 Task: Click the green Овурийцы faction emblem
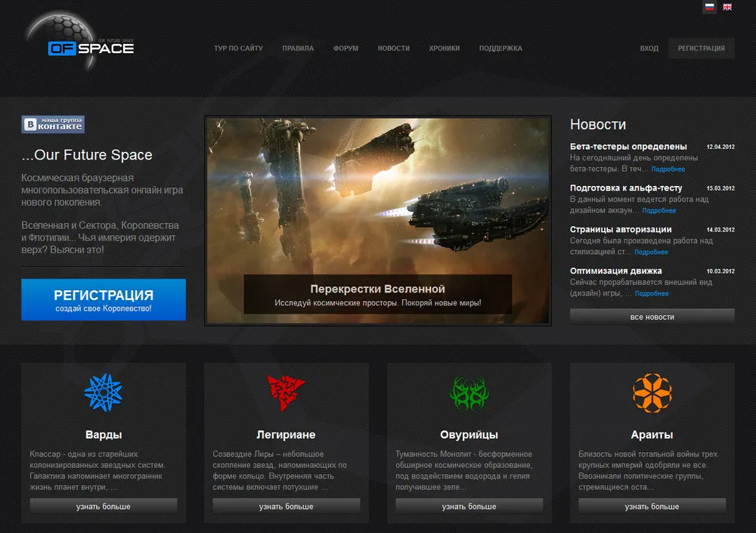(x=469, y=393)
